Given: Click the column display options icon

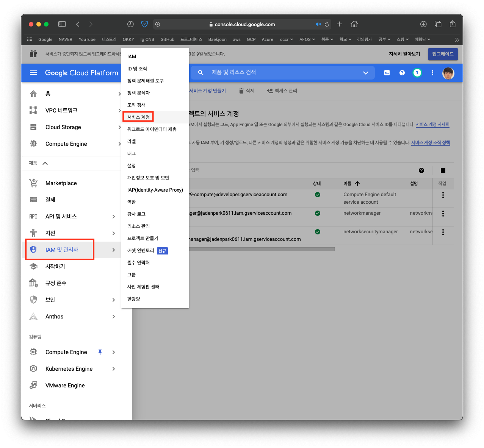Looking at the screenshot, I should pos(443,170).
